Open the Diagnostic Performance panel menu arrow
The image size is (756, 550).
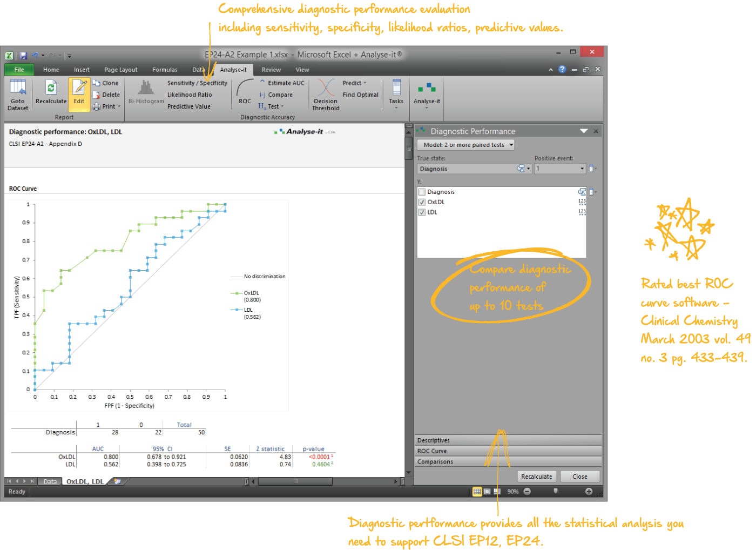(x=584, y=131)
